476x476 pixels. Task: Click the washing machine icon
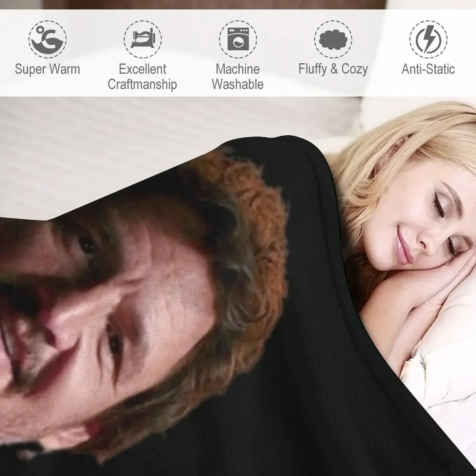tap(238, 39)
